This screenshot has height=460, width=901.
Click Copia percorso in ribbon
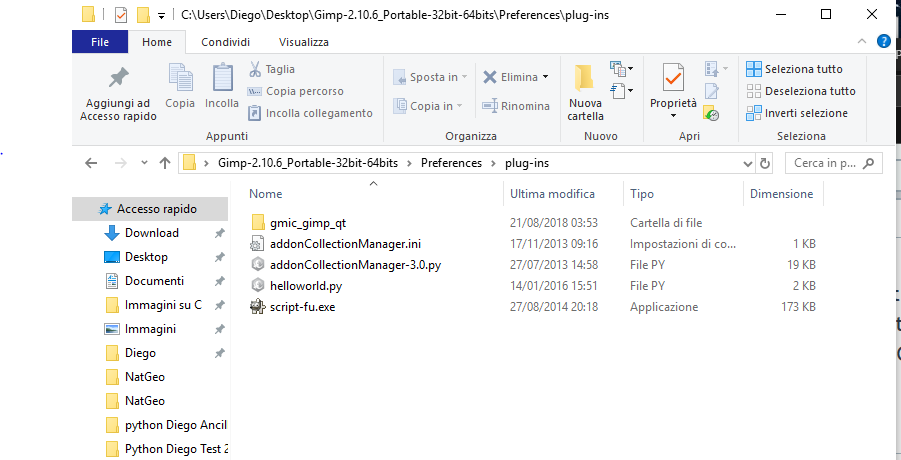point(295,91)
